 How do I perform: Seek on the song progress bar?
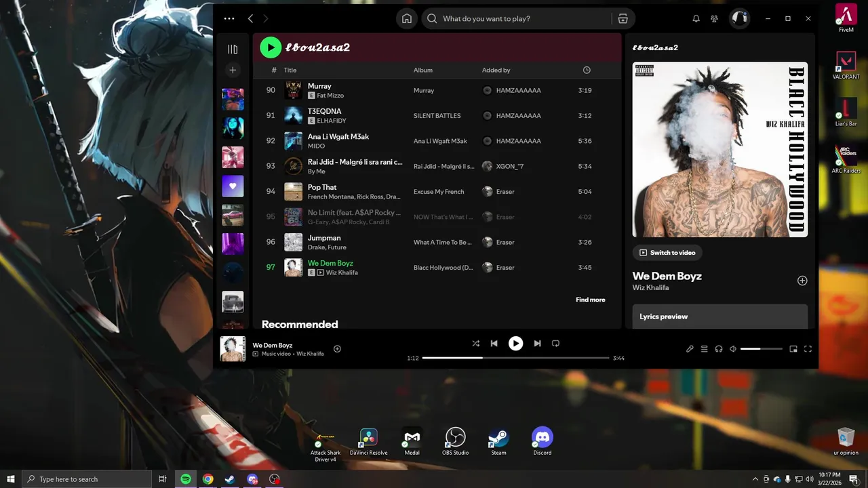pyautogui.click(x=516, y=358)
